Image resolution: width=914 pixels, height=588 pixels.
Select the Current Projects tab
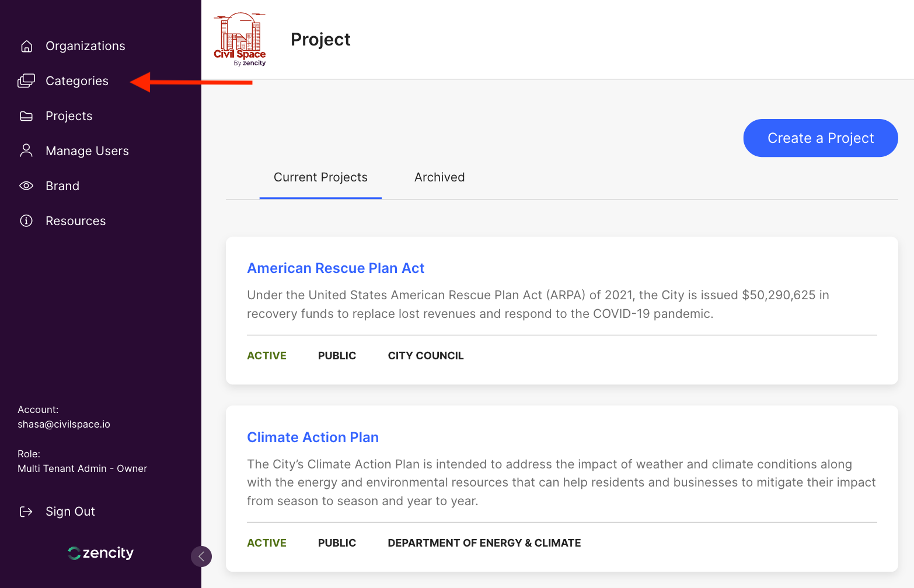point(320,177)
